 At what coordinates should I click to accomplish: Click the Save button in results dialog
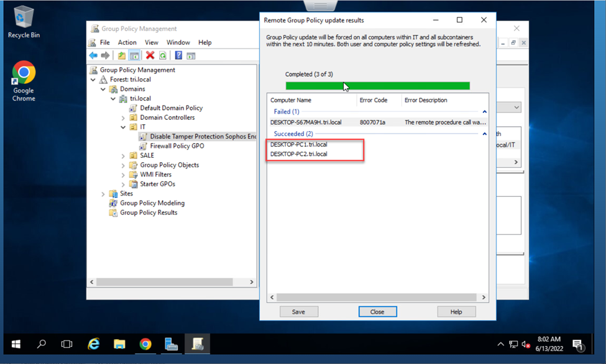(299, 312)
